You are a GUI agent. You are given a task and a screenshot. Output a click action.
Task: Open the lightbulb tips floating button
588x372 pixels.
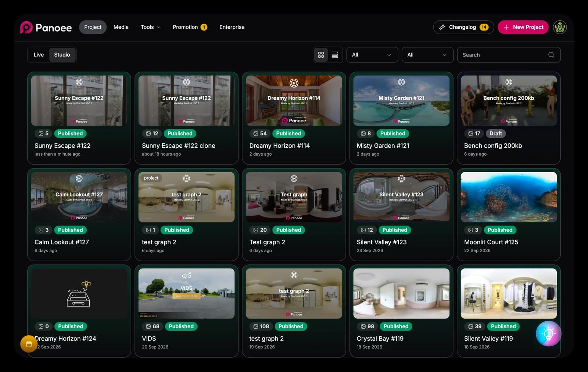(548, 333)
